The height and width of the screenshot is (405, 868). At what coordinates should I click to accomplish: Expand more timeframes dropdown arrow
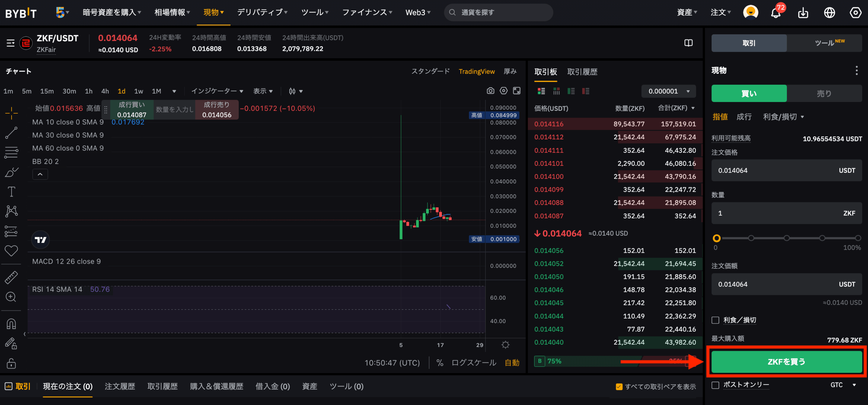tap(174, 91)
